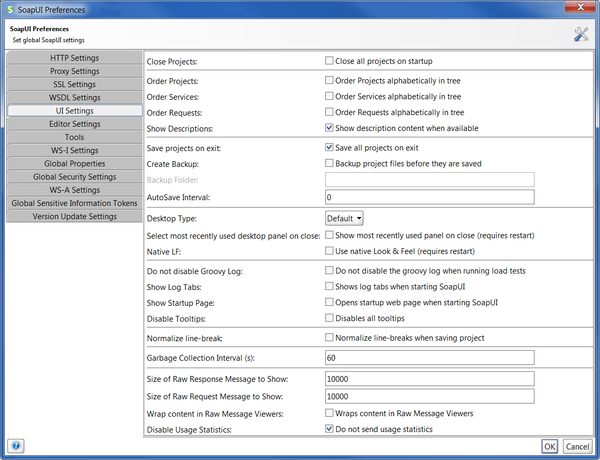Viewport: 600px width, 460px height.
Task: Click the AutoSave Interval input field
Action: point(430,197)
